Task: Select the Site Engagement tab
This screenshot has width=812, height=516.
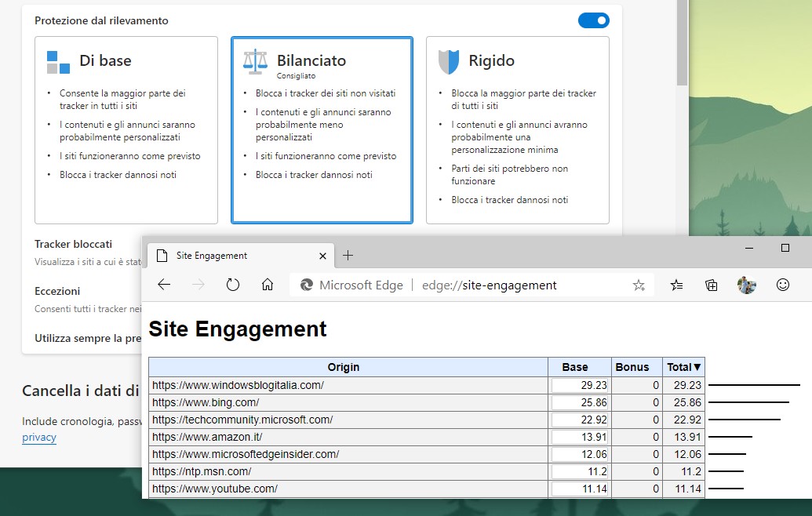Action: point(241,256)
